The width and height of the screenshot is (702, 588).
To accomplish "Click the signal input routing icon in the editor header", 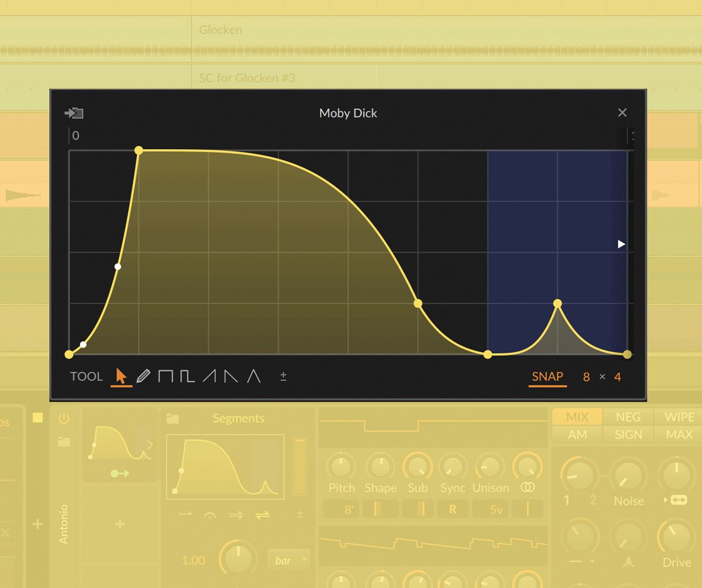I will 74,113.
